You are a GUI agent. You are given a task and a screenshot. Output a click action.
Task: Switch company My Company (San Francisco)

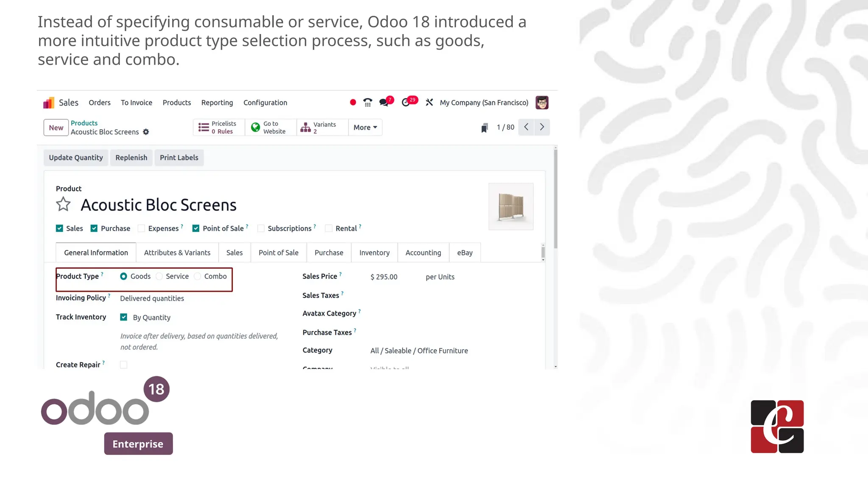[484, 103]
